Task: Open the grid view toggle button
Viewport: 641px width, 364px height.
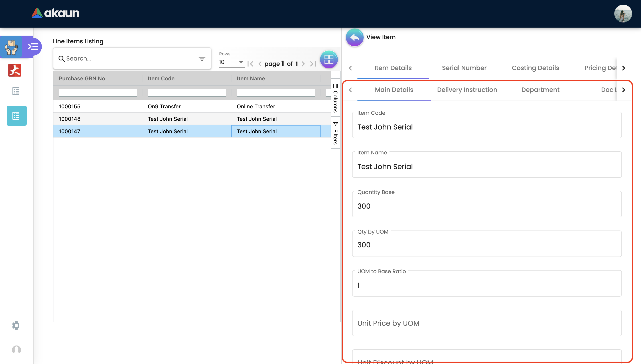Action: [x=329, y=59]
